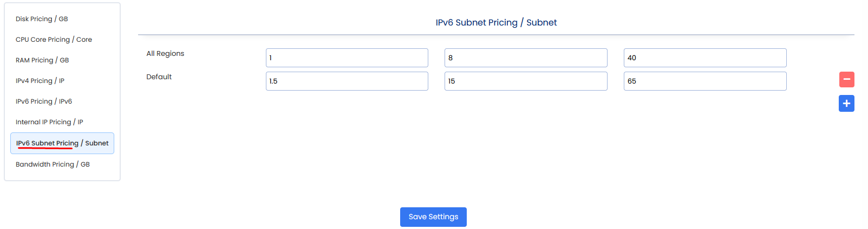
Task: Open Bandwidth Pricing / GB section
Action: tap(53, 164)
